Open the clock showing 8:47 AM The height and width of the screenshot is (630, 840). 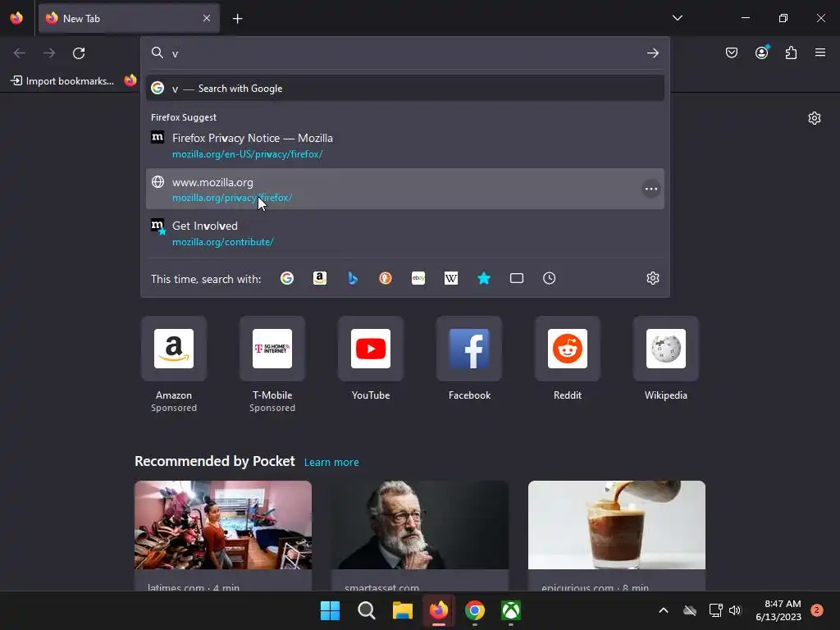coord(778,610)
